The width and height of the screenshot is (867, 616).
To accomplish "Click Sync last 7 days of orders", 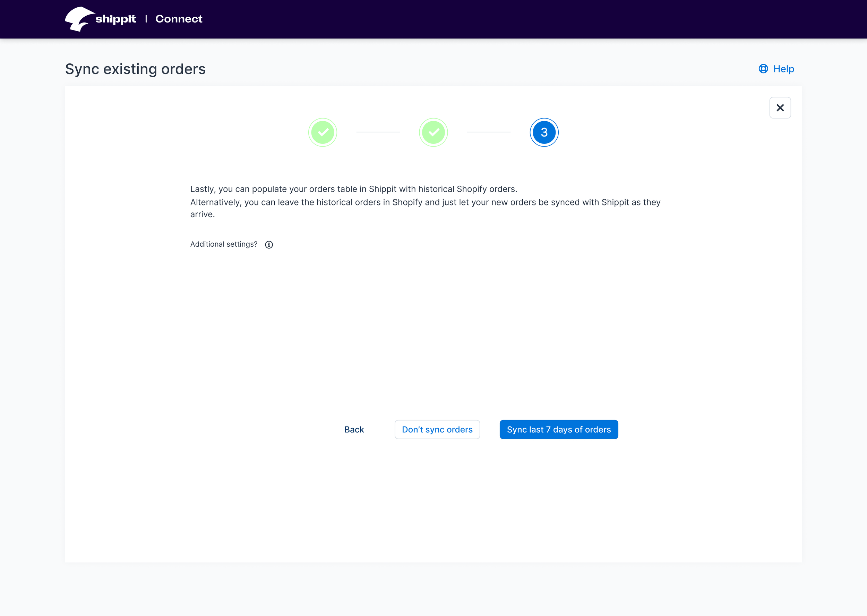I will click(558, 429).
